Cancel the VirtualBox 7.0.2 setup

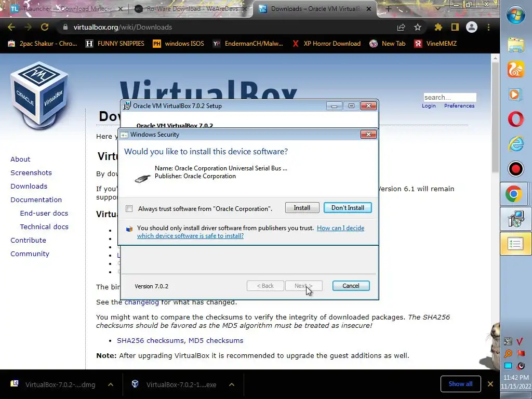click(351, 286)
